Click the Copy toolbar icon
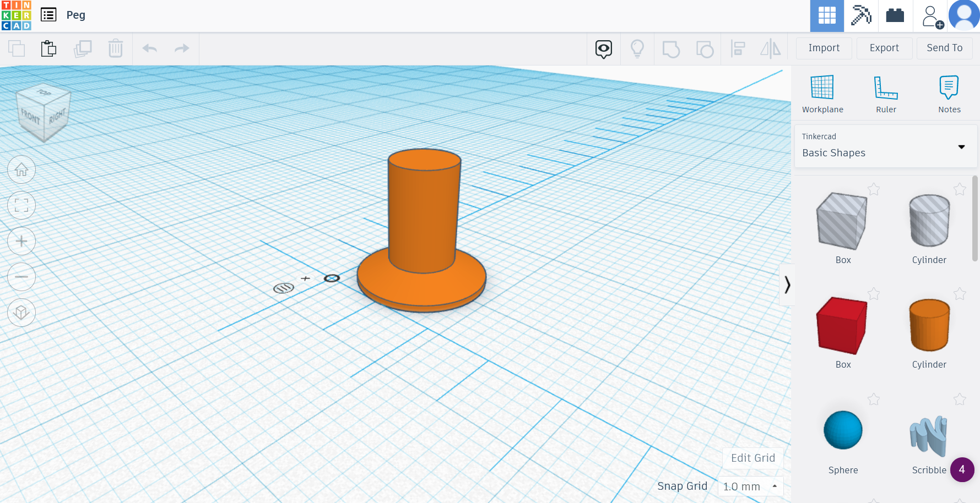 click(17, 48)
